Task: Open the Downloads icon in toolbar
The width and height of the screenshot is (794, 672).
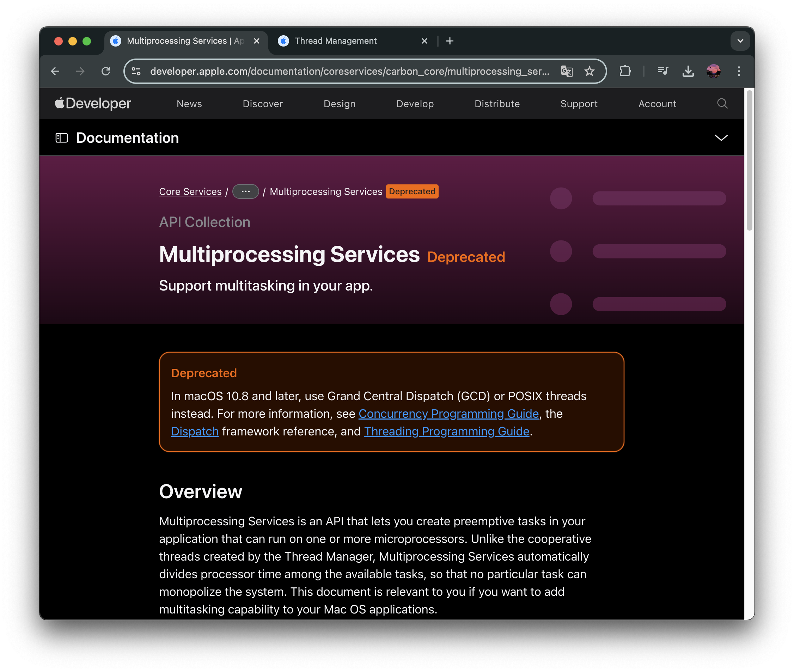Action: (688, 71)
